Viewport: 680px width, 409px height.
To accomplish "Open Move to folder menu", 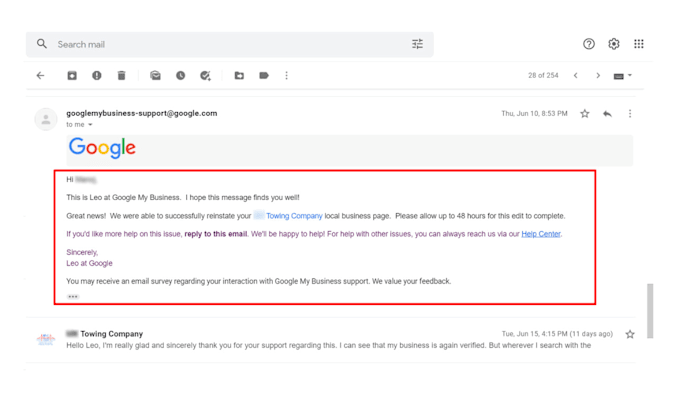I will pyautogui.click(x=239, y=75).
